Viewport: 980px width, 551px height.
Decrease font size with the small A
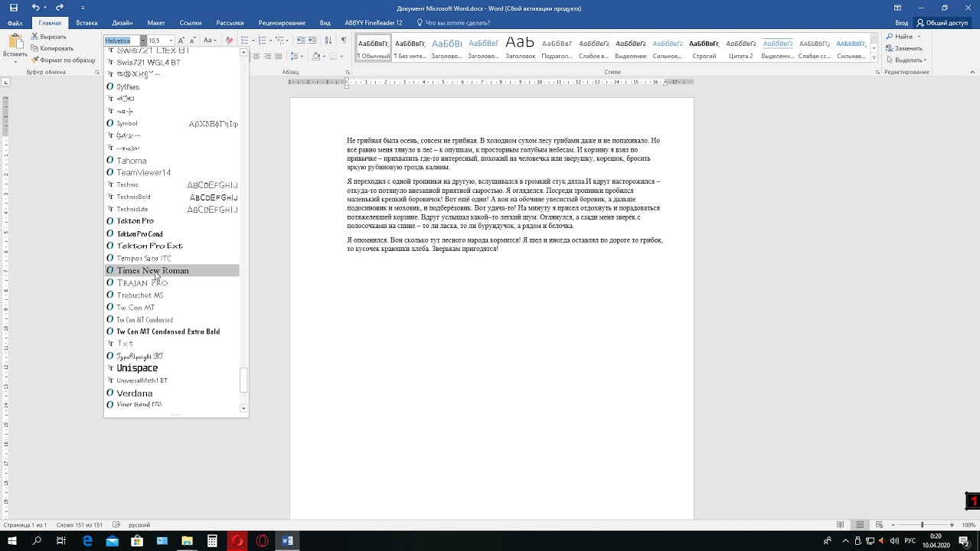pos(193,41)
